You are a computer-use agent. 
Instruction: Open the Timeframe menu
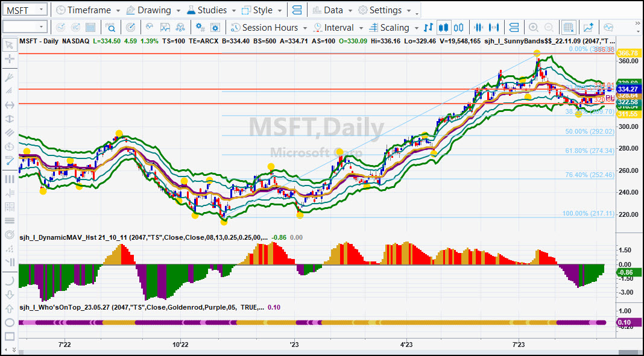pyautogui.click(x=83, y=10)
